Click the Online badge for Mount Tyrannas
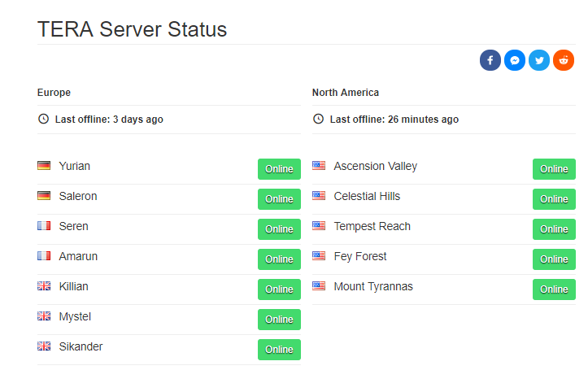The image size is (588, 370). click(x=554, y=289)
